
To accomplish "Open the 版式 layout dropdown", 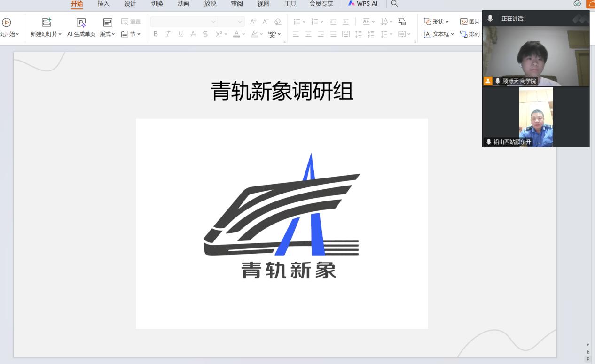I will tap(107, 34).
